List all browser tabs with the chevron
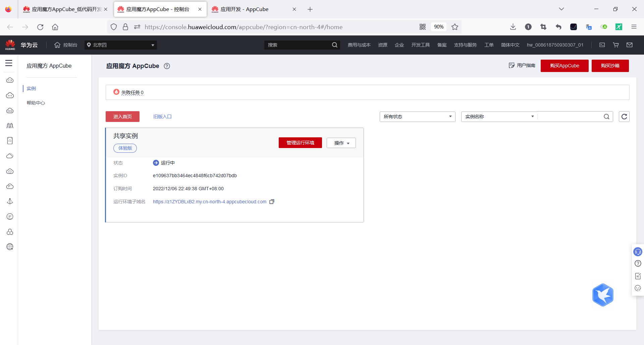644x345 pixels. tap(561, 9)
